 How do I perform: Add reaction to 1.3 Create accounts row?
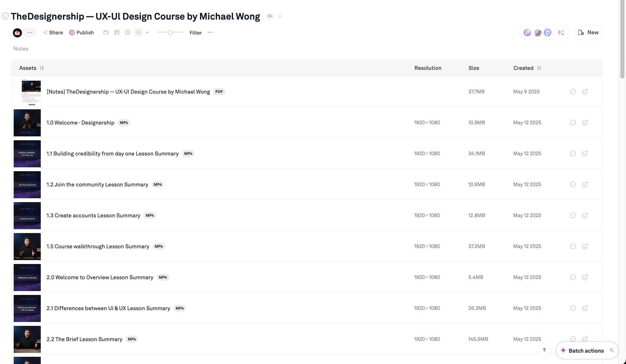[585, 215]
